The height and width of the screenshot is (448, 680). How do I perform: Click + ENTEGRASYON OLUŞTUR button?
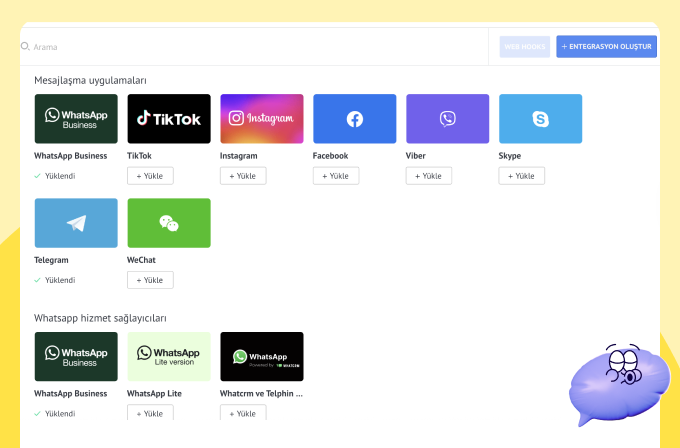coord(606,46)
